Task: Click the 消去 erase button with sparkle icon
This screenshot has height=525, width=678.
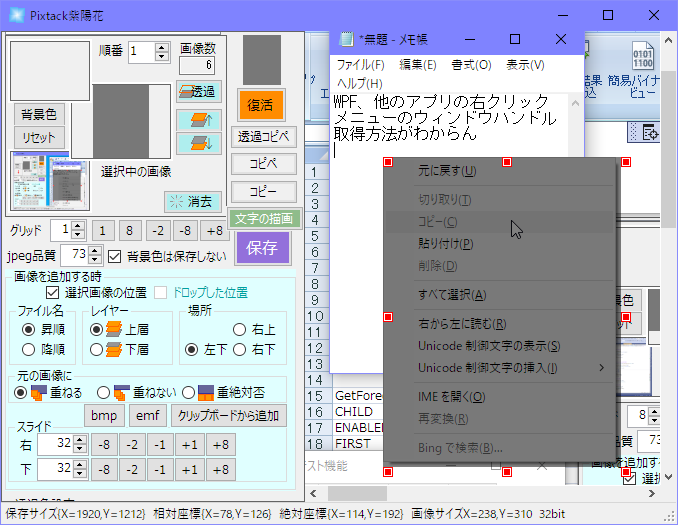Action: 193,202
